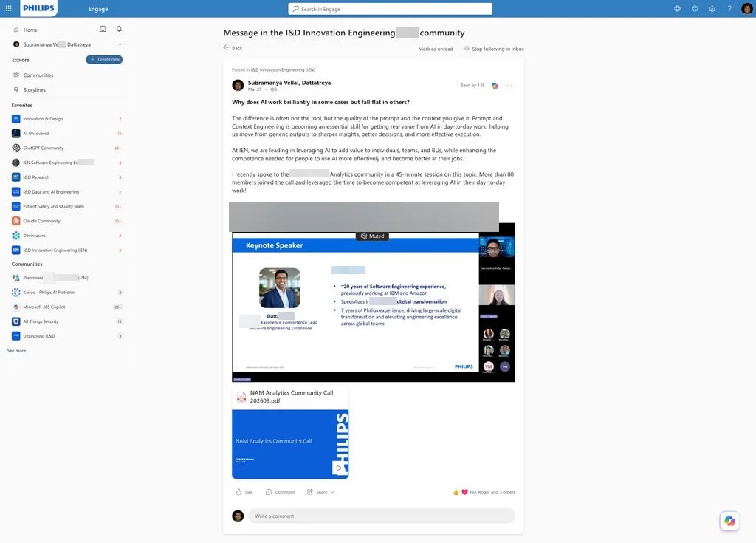Click the Search in Engage box
The height and width of the screenshot is (543, 756).
[390, 9]
